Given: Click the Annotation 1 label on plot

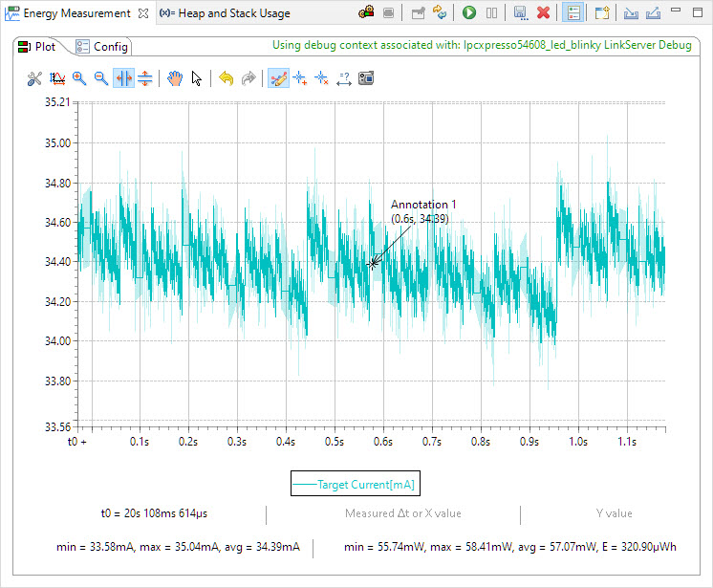Looking at the screenshot, I should [423, 205].
